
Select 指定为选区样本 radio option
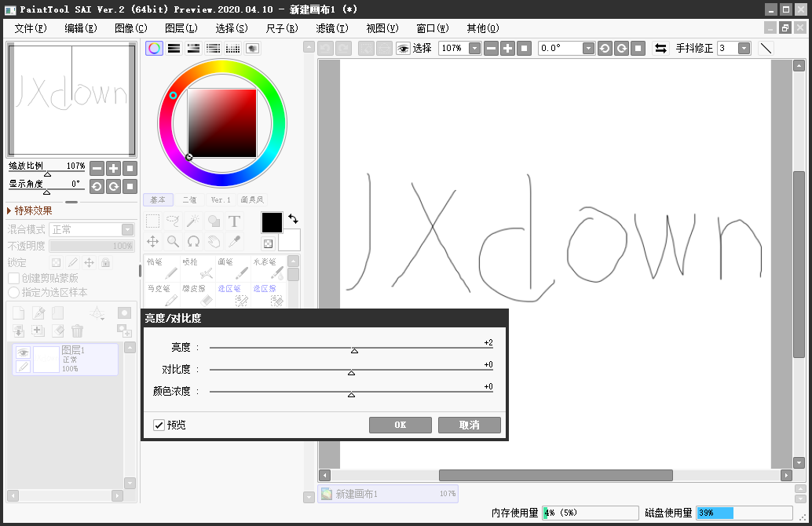tap(14, 293)
